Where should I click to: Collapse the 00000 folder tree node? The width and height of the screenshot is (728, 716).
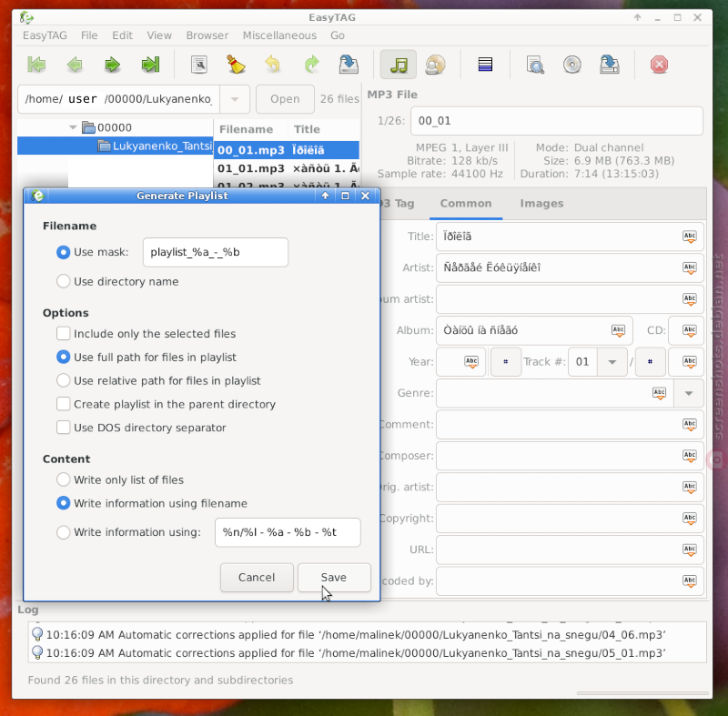[73, 127]
